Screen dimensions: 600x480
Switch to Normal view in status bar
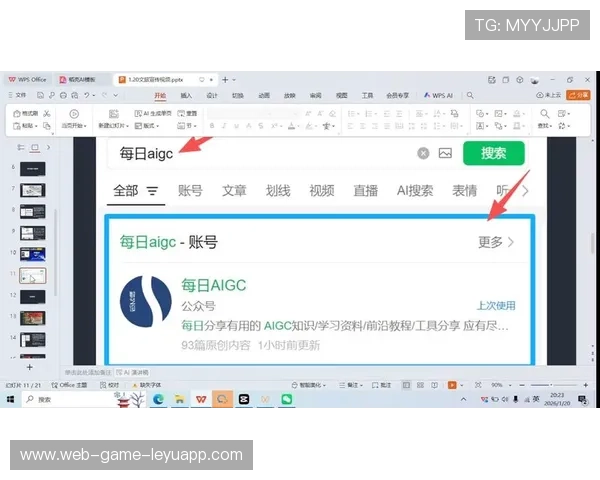pyautogui.click(x=406, y=385)
